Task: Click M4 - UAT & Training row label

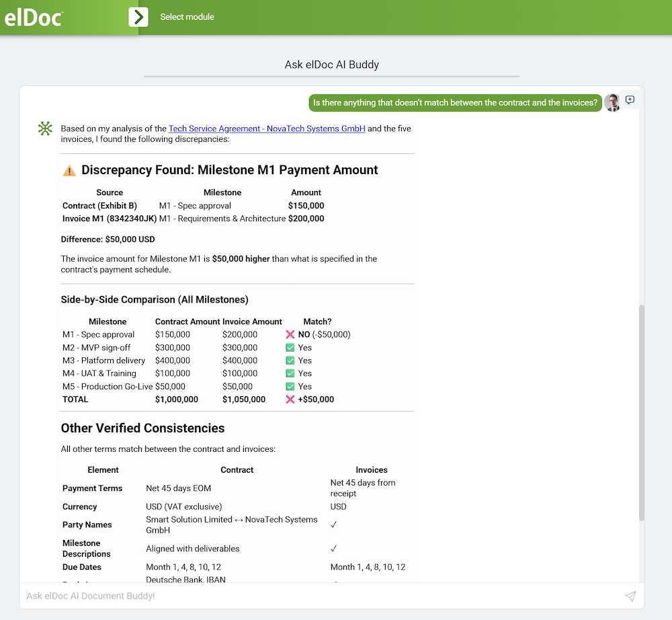Action: click(x=99, y=373)
